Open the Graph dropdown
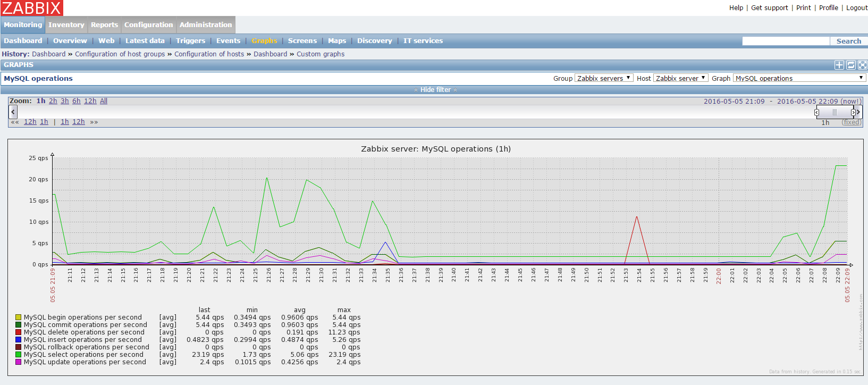 tap(799, 78)
